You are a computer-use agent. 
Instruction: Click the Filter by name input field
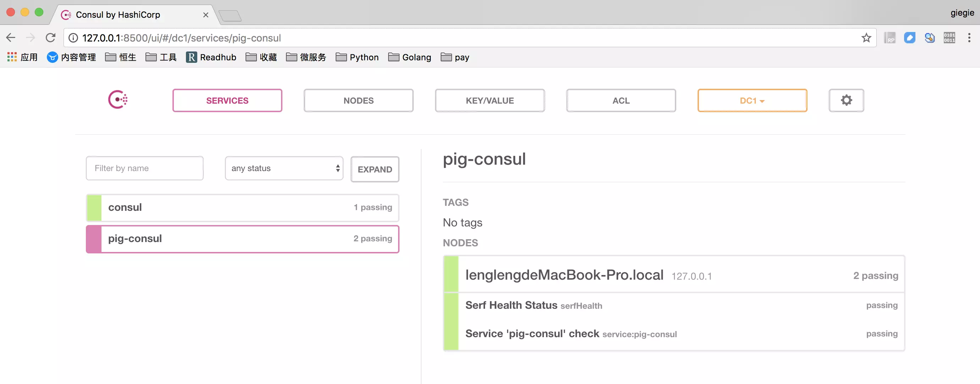[144, 168]
